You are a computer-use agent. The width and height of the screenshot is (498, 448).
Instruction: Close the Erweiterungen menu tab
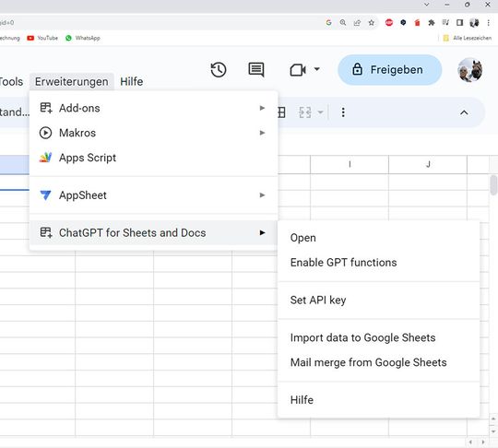[x=71, y=82]
